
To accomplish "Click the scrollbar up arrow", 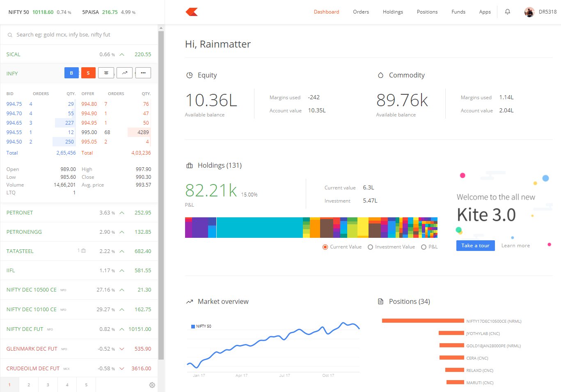I will click(x=161, y=28).
